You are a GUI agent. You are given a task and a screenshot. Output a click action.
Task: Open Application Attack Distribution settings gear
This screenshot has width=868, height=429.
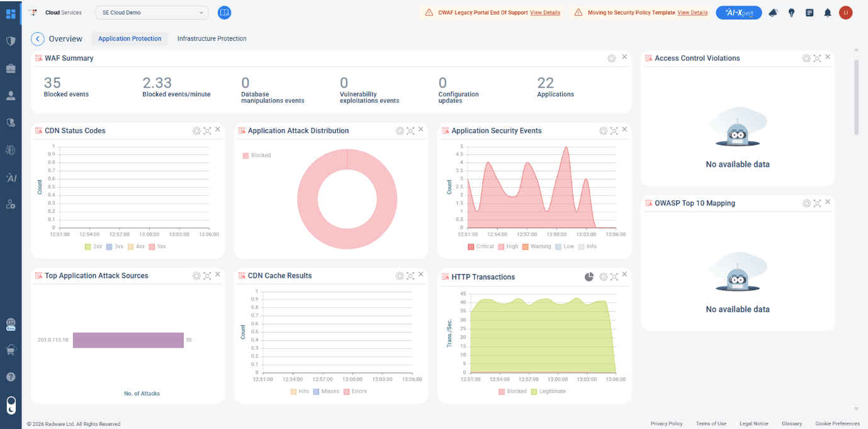click(x=400, y=130)
